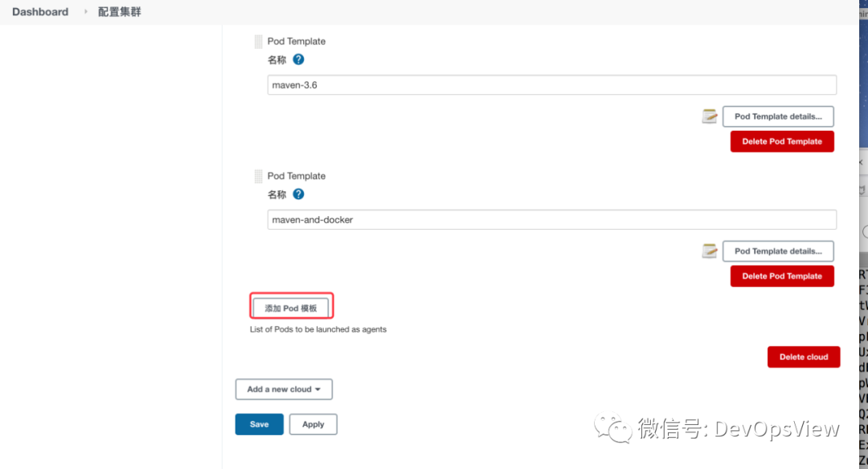Screen dimensions: 868x469
Task: Open 配置集群 breadcrumb item
Action: point(120,11)
